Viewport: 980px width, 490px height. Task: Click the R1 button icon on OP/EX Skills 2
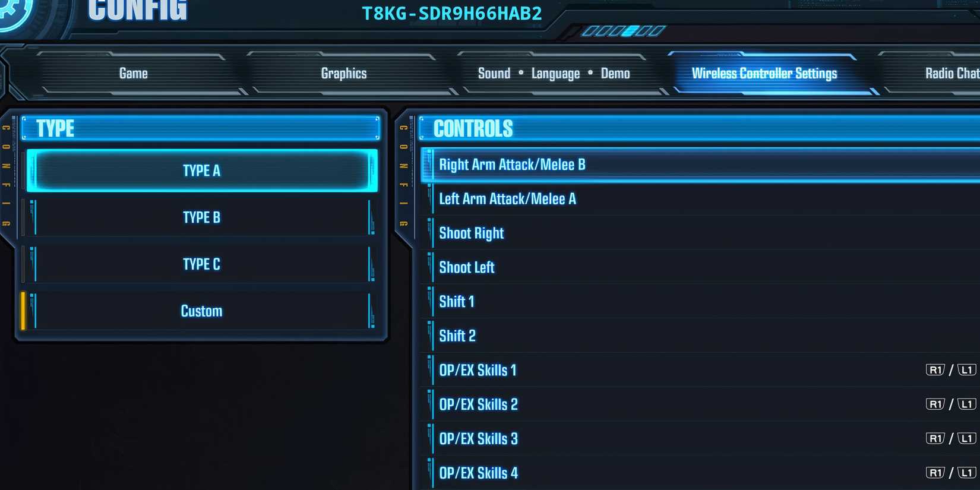(x=935, y=404)
